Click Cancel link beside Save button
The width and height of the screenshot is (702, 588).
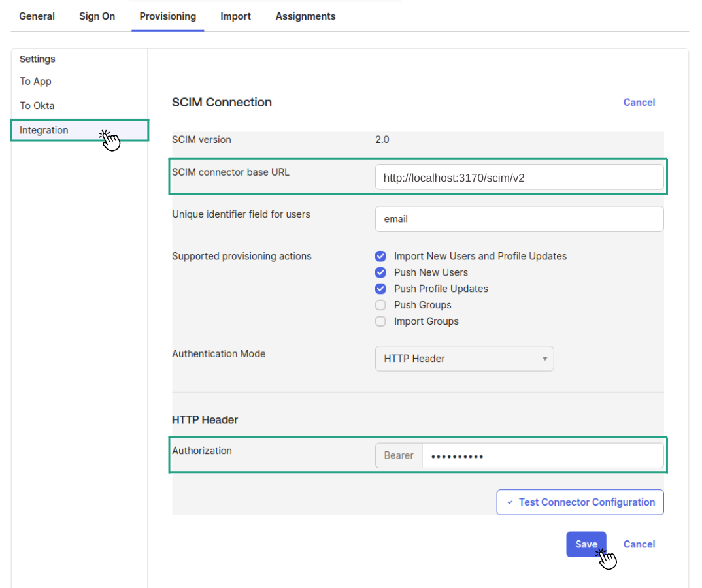(639, 544)
